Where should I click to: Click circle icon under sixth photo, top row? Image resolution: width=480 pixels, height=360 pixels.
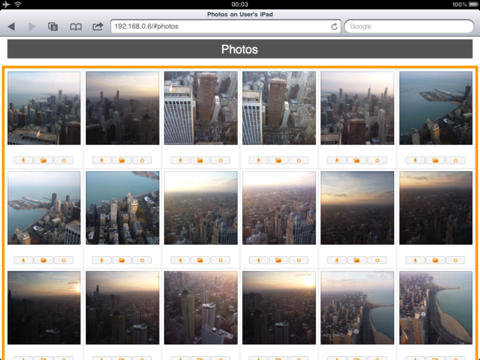(x=456, y=160)
